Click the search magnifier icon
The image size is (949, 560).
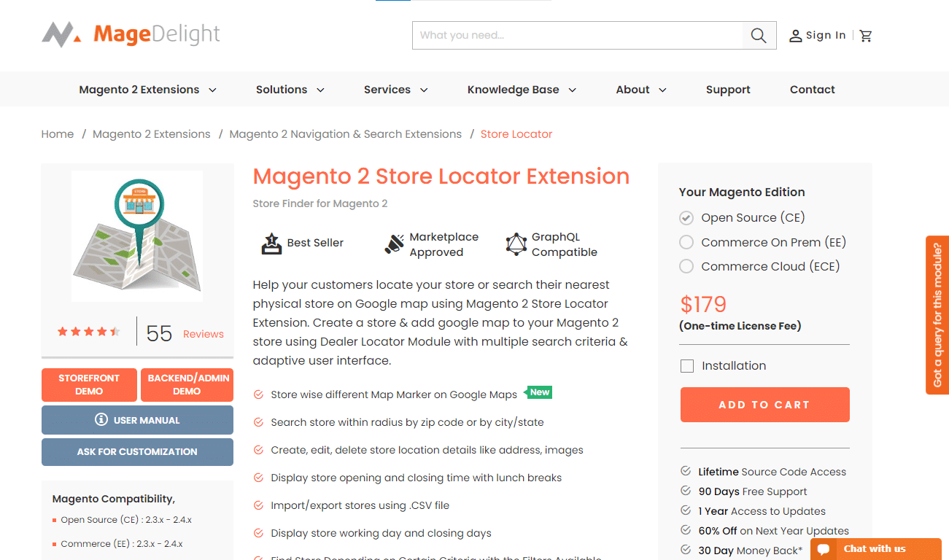coord(759,35)
